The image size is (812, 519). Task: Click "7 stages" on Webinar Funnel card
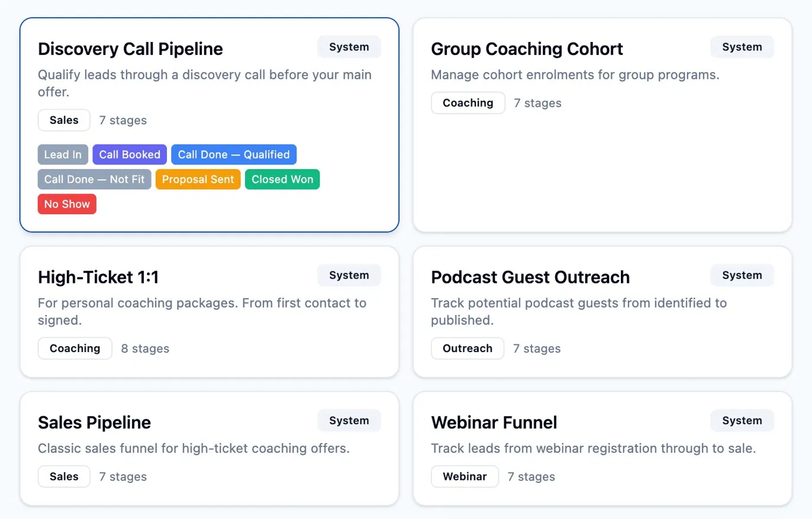531,476
